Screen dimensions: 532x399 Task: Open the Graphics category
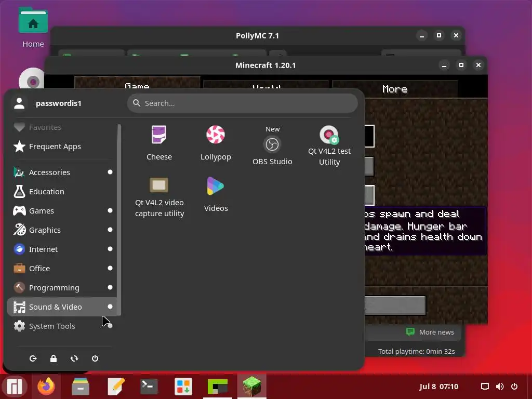(x=62, y=230)
